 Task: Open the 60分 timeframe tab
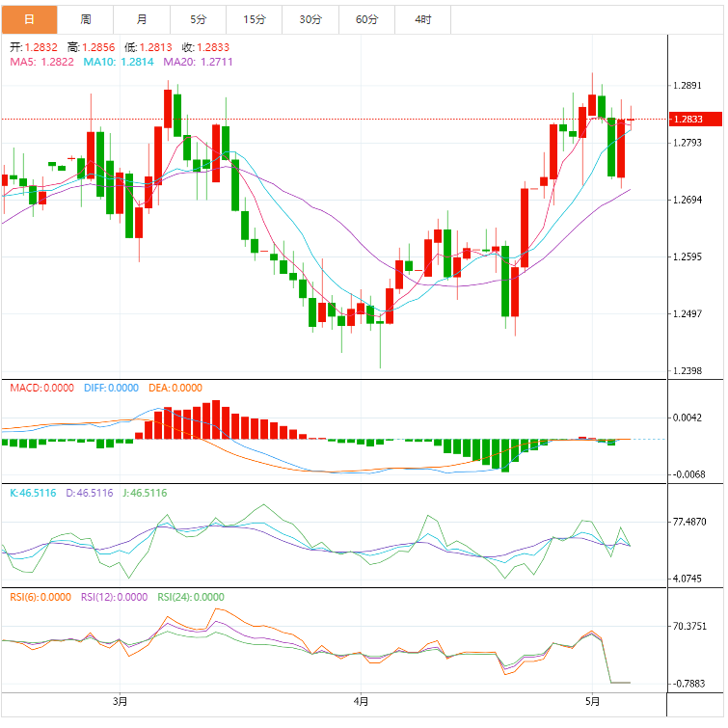point(366,19)
